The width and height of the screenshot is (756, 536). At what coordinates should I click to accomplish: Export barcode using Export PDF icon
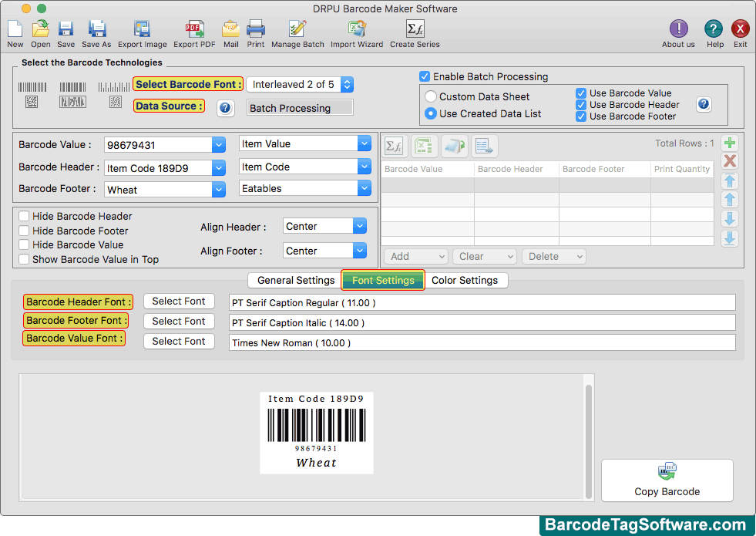pyautogui.click(x=194, y=29)
